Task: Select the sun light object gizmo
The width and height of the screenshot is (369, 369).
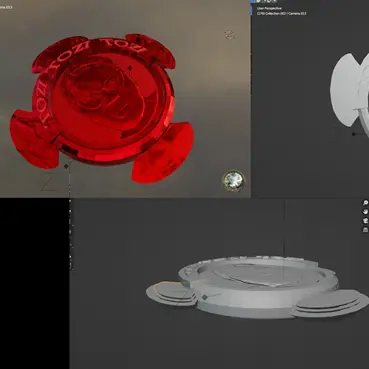Action: coord(229,34)
